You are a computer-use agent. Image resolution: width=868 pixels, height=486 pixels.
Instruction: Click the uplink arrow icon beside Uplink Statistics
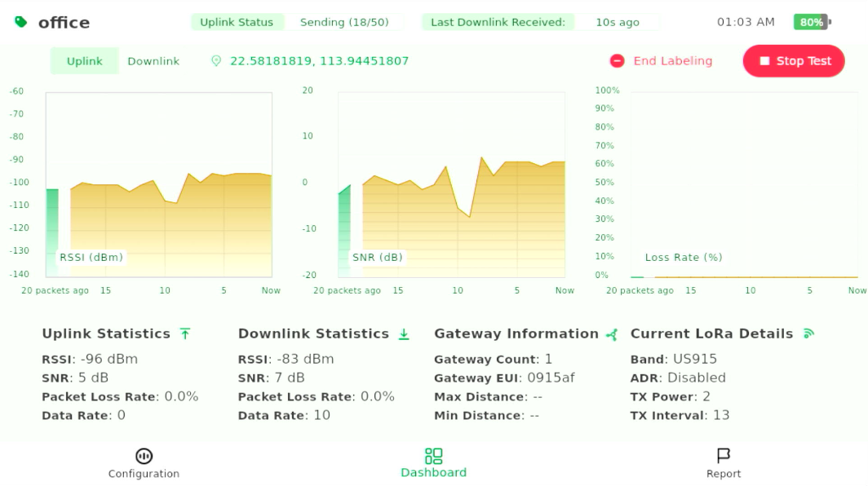(185, 334)
